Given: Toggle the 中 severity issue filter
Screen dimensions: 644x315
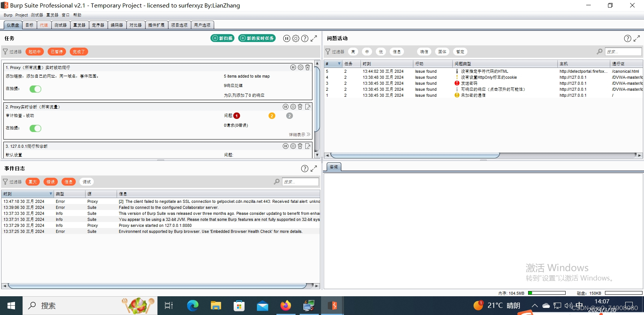Looking at the screenshot, I should pos(367,52).
